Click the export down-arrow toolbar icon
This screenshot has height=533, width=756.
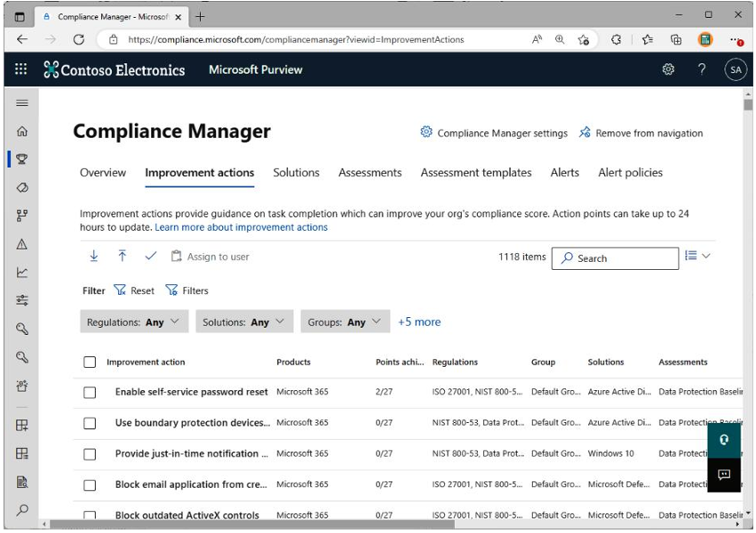(94, 256)
